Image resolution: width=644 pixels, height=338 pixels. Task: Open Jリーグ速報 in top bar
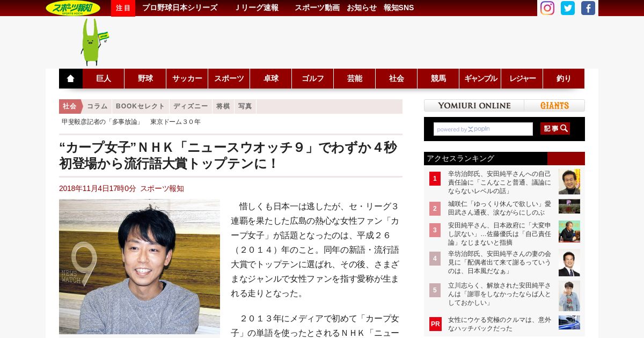point(257,8)
